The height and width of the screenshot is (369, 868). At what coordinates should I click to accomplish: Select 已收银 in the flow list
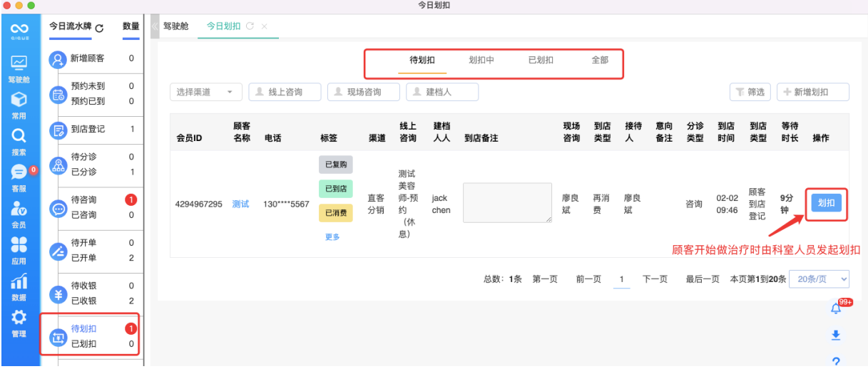coord(84,301)
